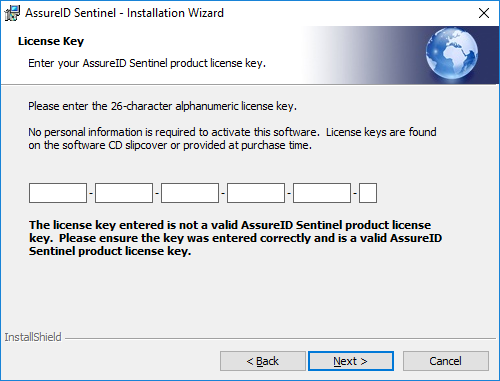Viewport: 500px width, 381px height.
Task: Click the bold invalid license key error message
Action: (235, 238)
